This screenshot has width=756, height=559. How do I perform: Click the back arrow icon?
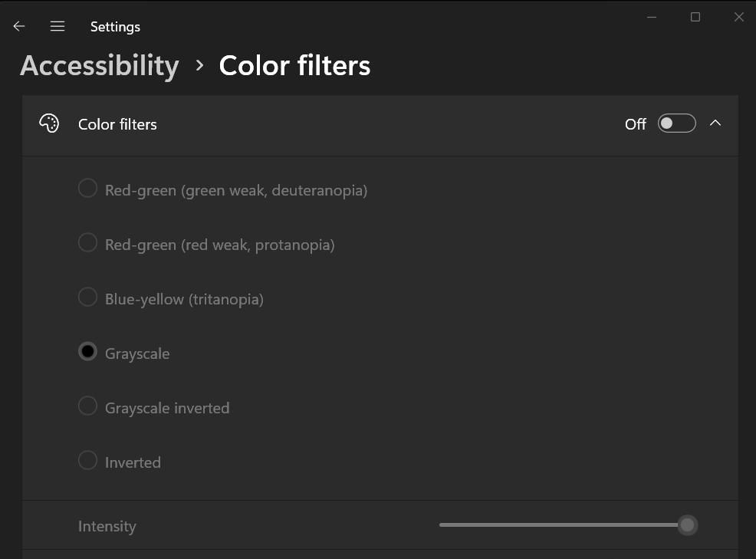coord(18,25)
